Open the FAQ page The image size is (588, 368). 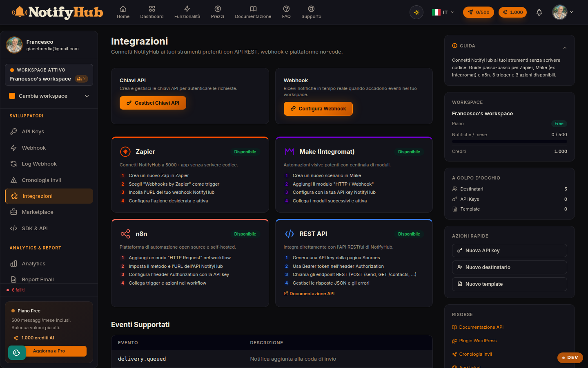pyautogui.click(x=286, y=12)
